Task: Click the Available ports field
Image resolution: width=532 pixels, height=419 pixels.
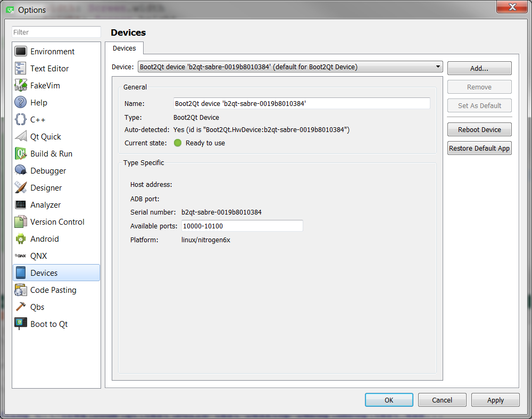Action: tap(242, 226)
